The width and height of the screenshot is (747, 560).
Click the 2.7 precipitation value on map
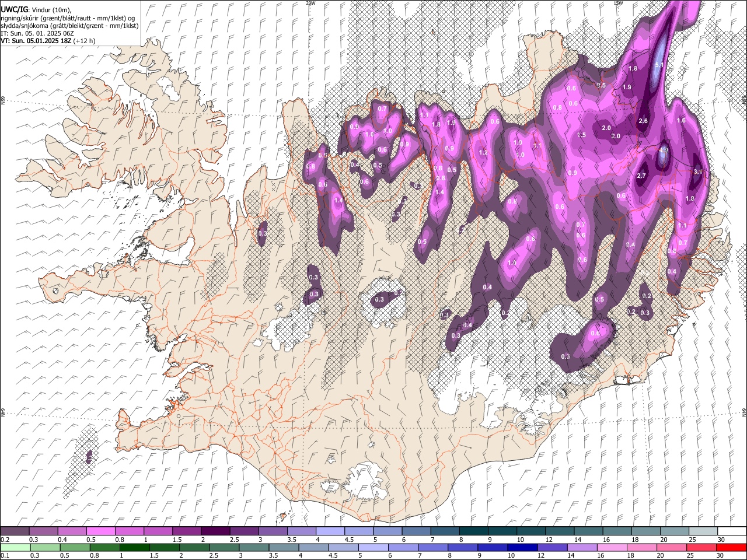point(641,176)
